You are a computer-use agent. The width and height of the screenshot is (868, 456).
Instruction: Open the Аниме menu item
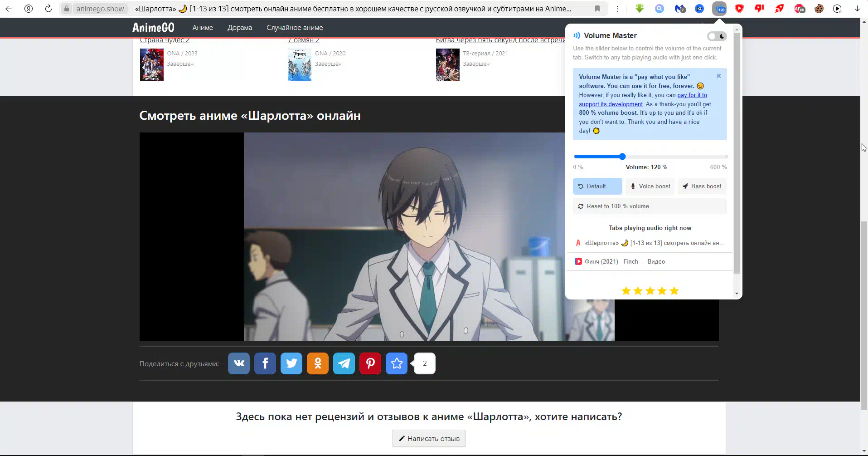pos(203,28)
